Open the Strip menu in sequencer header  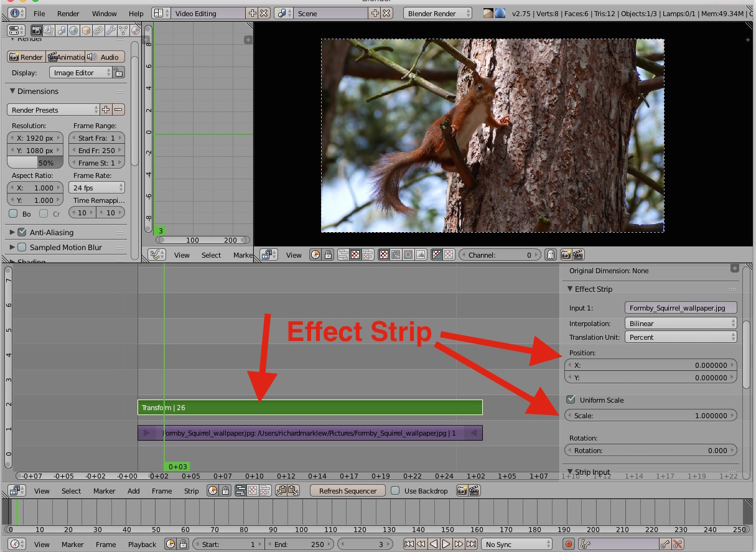click(191, 491)
